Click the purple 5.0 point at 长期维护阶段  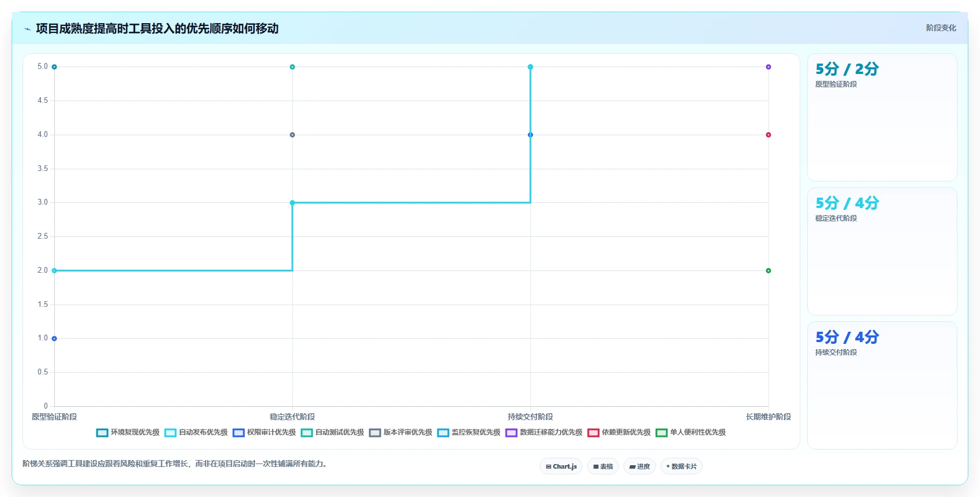(x=769, y=67)
